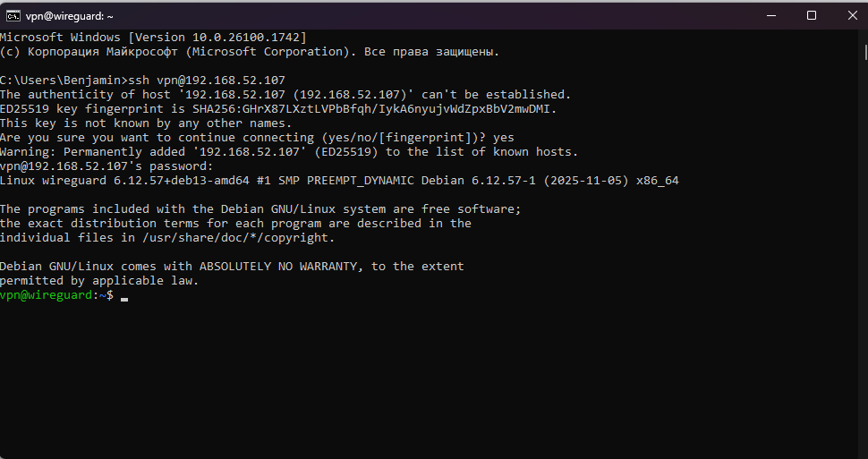Click the vpn@192.168.52.107's password line
Image resolution: width=868 pixels, height=459 pixels.
tap(106, 166)
